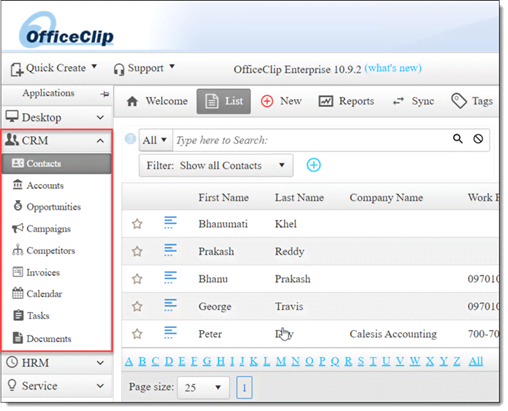The height and width of the screenshot is (411, 508).
Task: Sort by Last Name column header
Action: tap(299, 197)
